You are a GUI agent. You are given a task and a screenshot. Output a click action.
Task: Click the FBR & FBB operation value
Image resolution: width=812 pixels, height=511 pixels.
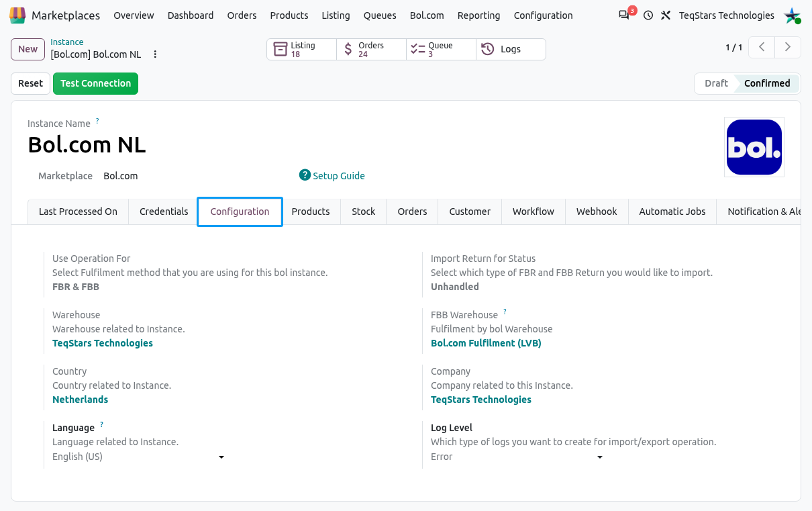(76, 287)
